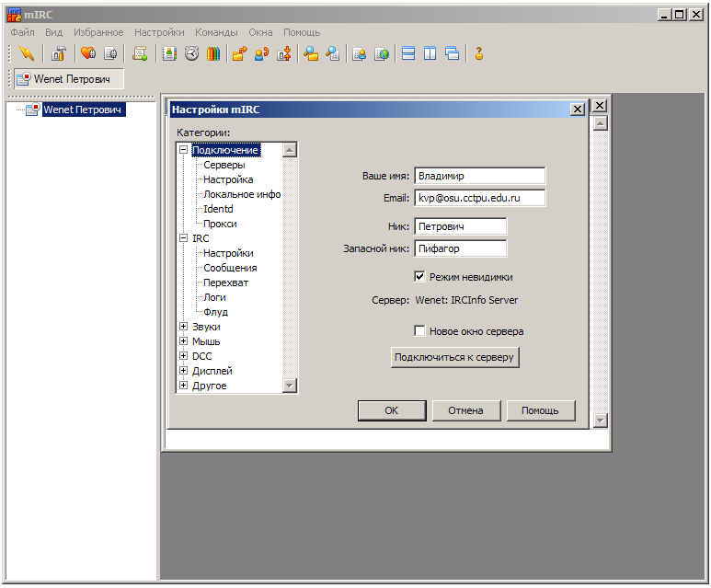The image size is (711, 588).
Task: Select Сообщения in the categories tree
Action: [230, 268]
